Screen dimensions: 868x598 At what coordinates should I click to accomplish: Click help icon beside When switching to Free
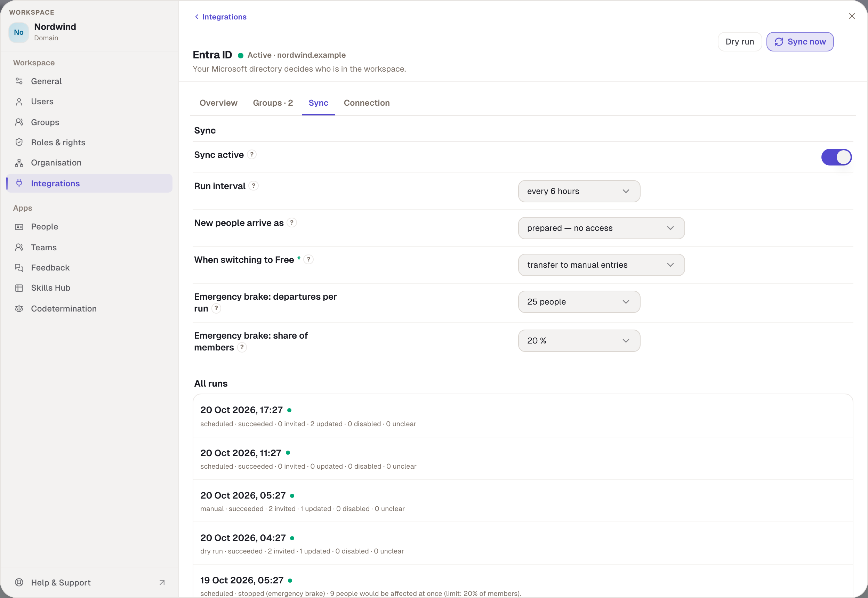coord(308,259)
